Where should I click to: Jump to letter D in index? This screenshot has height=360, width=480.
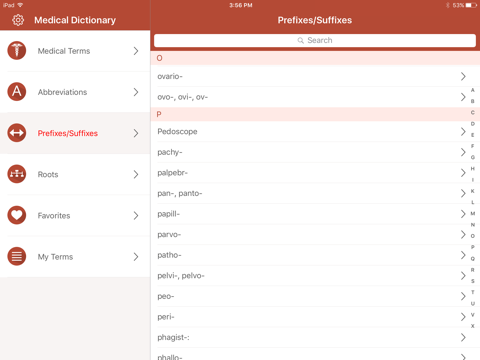pos(473,124)
